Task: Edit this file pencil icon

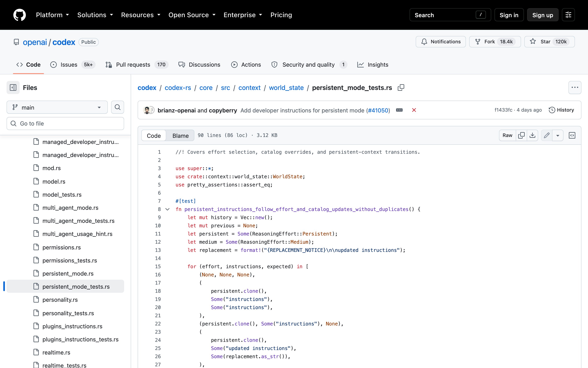Action: 547,135
